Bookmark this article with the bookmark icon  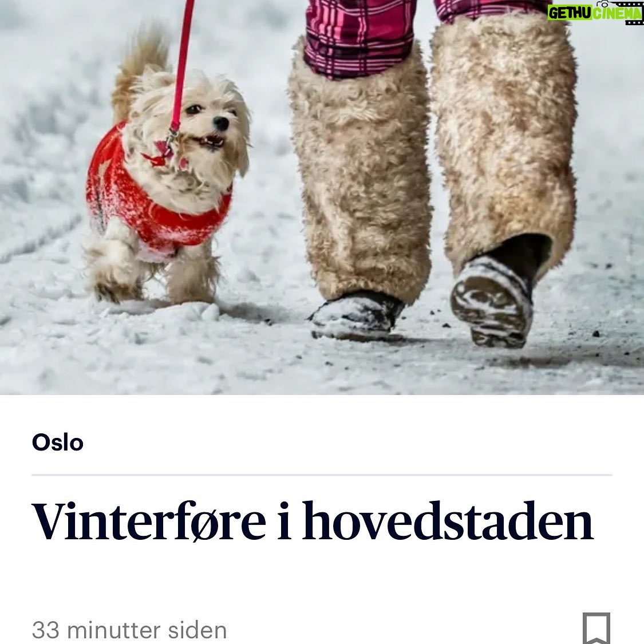coord(596,629)
